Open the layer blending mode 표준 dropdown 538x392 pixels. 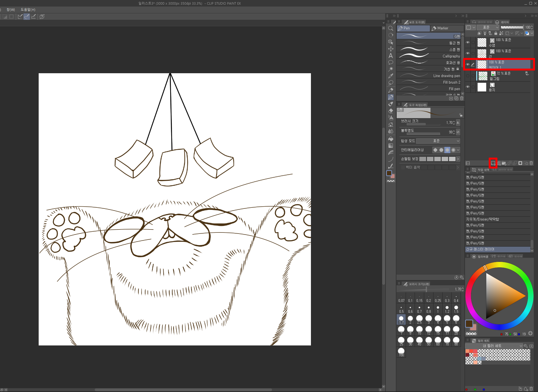coord(488,27)
